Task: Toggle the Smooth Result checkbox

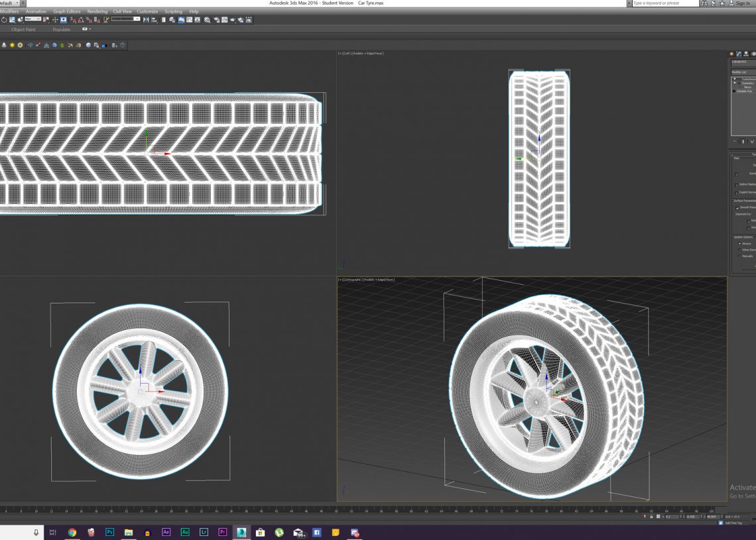Action: pos(737,208)
